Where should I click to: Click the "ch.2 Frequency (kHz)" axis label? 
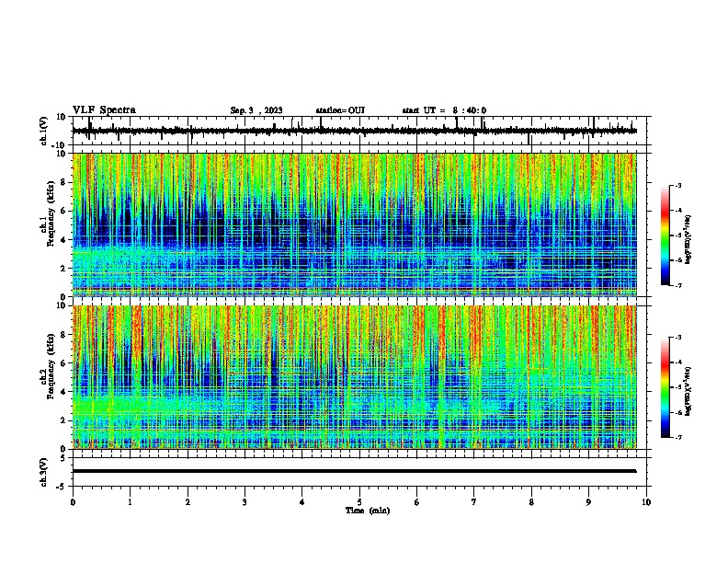pos(49,366)
